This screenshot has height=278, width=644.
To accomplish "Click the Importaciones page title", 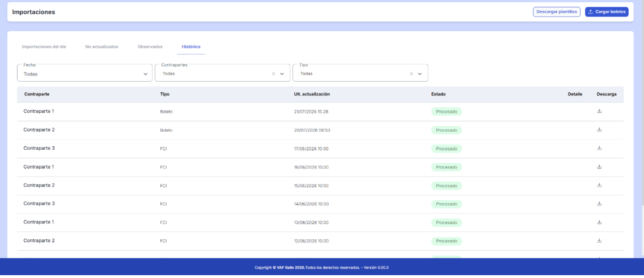I will pyautogui.click(x=33, y=12).
